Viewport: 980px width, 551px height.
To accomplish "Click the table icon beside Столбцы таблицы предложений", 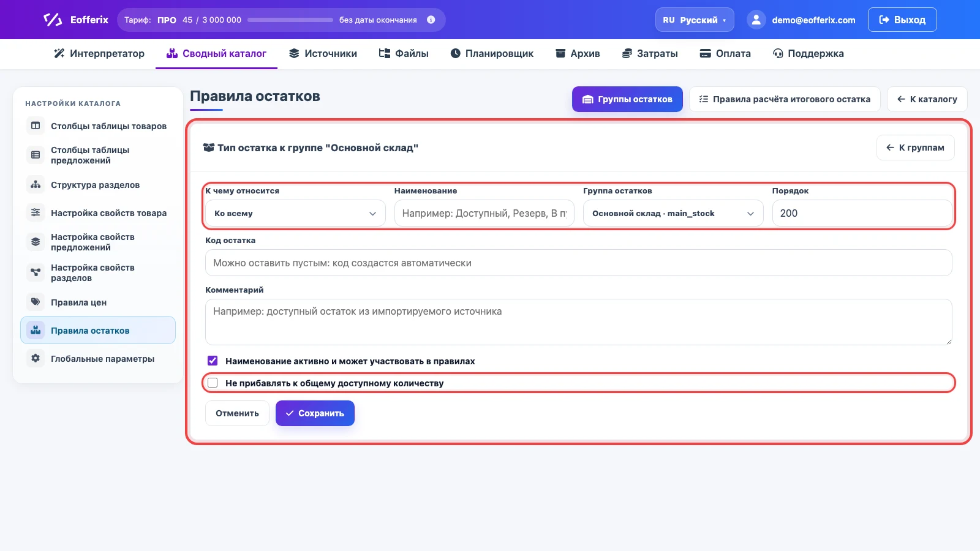I will 36,155.
